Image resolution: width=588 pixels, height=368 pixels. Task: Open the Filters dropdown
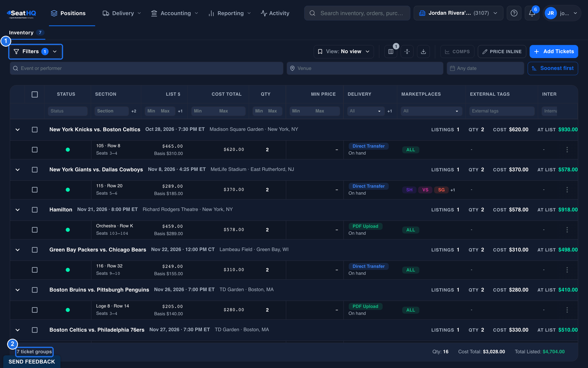tap(35, 51)
